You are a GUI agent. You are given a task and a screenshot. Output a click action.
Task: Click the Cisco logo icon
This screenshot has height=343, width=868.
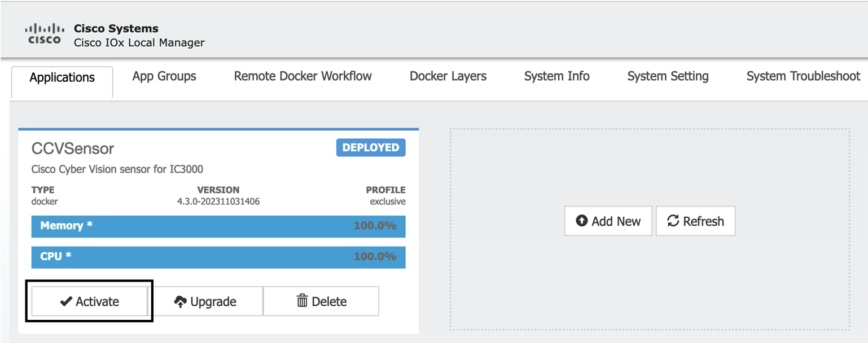[x=45, y=34]
